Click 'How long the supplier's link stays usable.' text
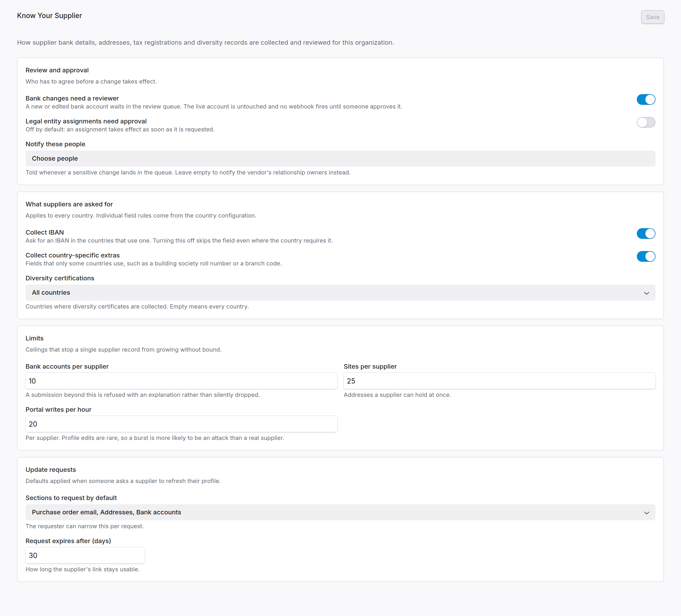 [82, 569]
